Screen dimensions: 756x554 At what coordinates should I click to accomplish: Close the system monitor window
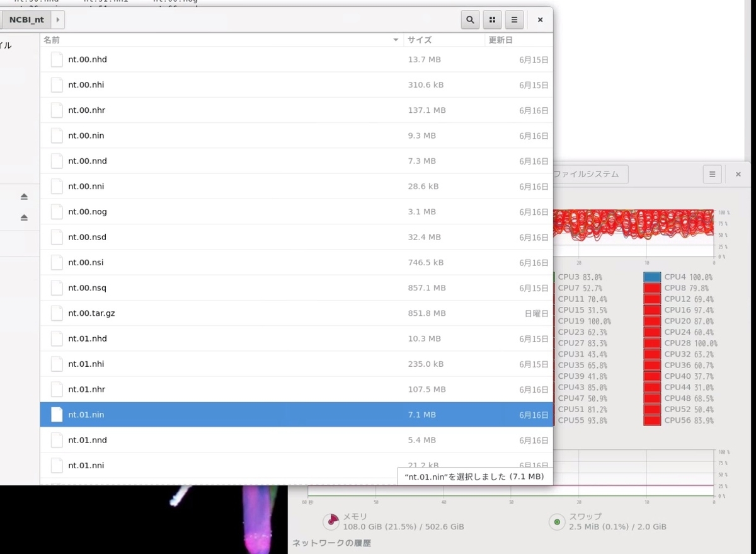pyautogui.click(x=738, y=174)
